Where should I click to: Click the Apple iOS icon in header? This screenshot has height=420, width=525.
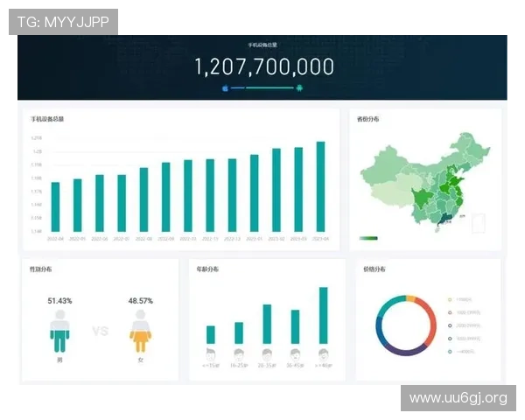(226, 88)
